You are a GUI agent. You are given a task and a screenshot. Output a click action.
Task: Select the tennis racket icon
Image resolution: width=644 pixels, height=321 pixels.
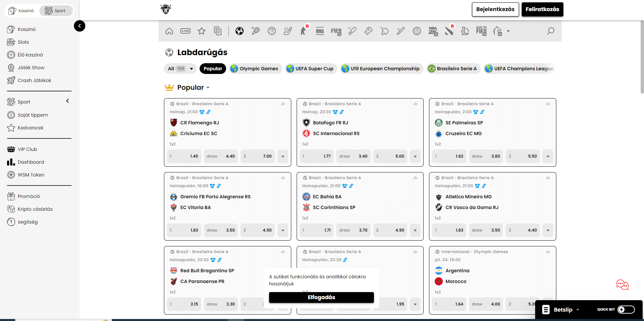pos(256,31)
